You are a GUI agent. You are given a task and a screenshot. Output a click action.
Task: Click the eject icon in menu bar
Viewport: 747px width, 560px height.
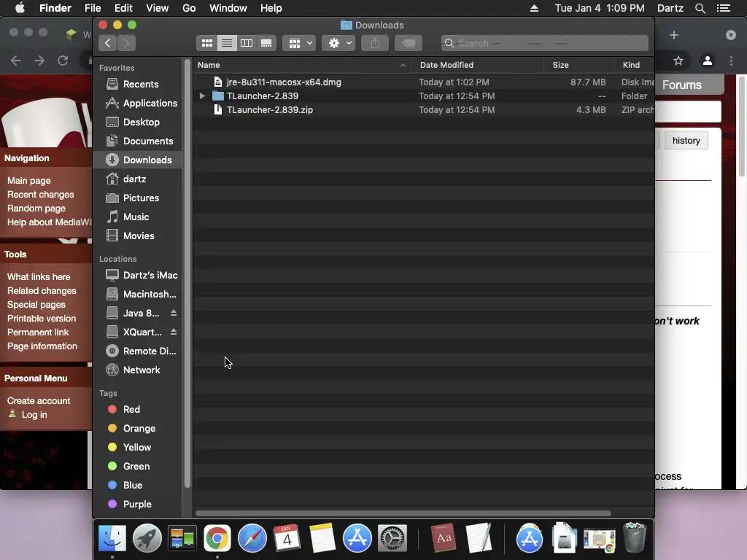(x=534, y=8)
